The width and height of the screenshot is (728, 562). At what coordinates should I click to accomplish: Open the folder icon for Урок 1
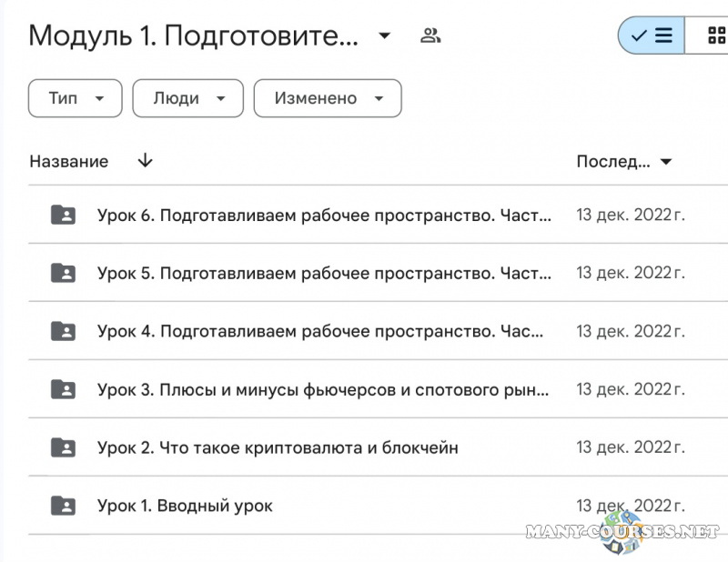coord(62,506)
